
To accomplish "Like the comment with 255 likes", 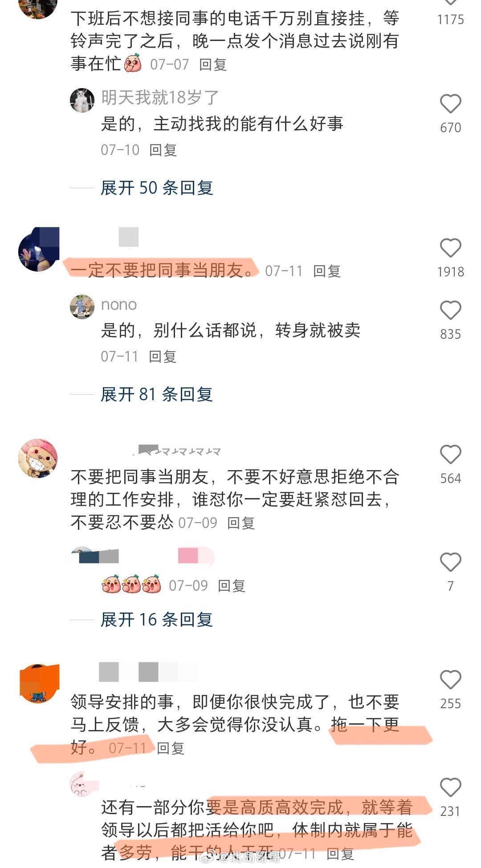I will tap(450, 680).
